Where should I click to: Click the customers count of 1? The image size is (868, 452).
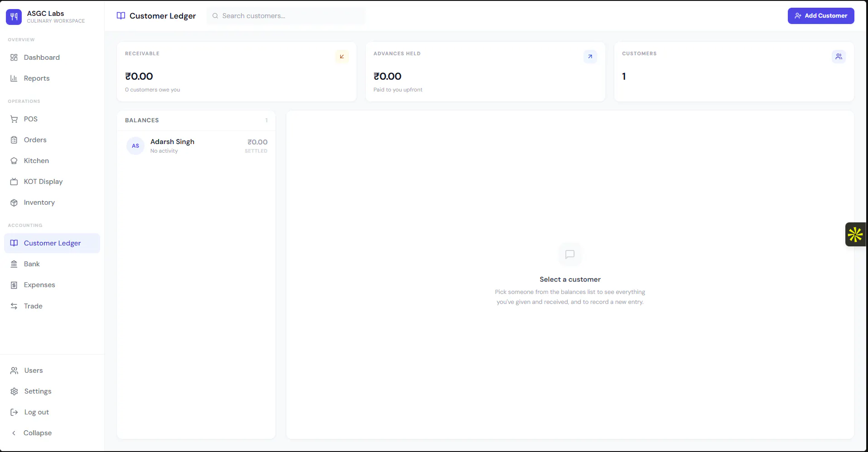[624, 76]
